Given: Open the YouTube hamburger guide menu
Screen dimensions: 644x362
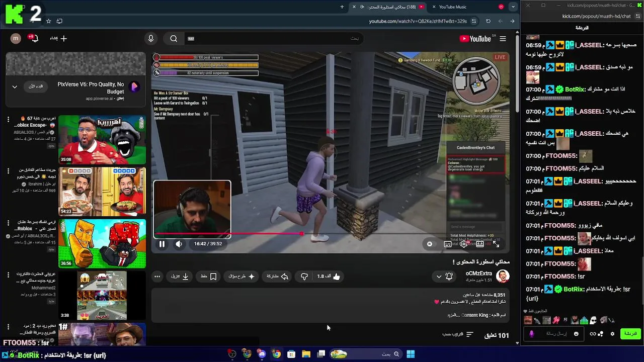Looking at the screenshot, I should 503,39.
